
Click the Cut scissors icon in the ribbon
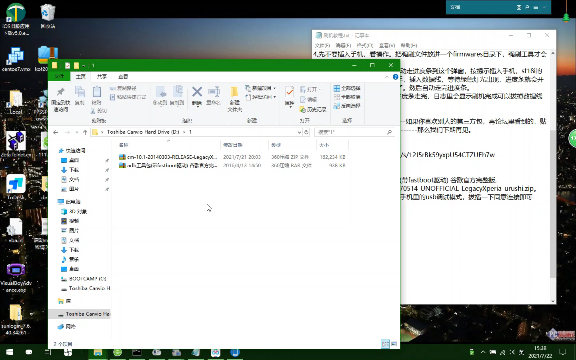coord(98,111)
